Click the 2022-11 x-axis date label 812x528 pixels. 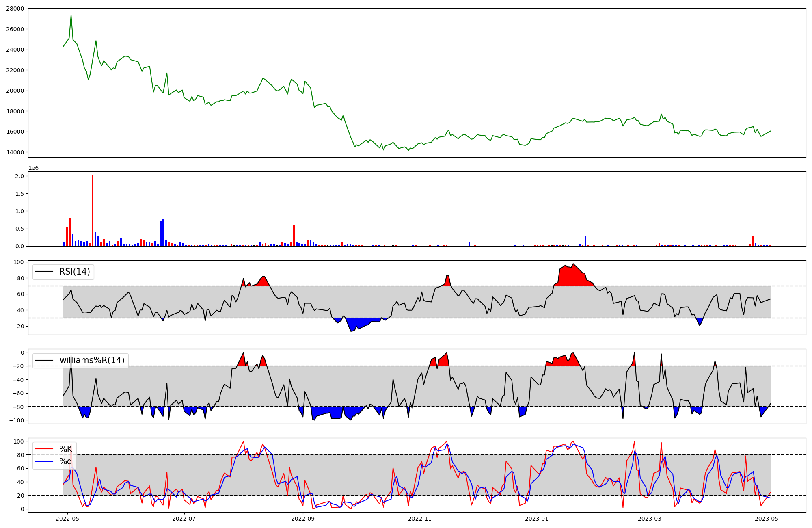[420, 519]
